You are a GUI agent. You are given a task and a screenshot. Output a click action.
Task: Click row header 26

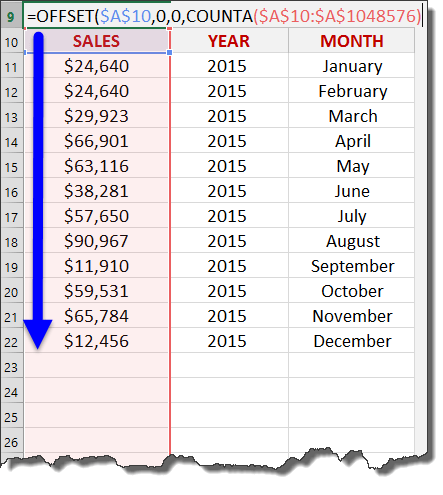click(x=11, y=442)
